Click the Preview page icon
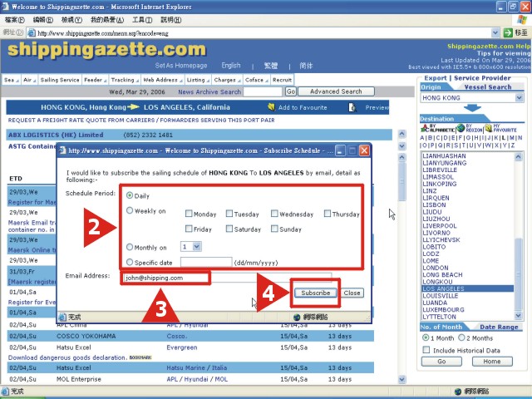Screen dimensions: 532x399 click(352, 107)
